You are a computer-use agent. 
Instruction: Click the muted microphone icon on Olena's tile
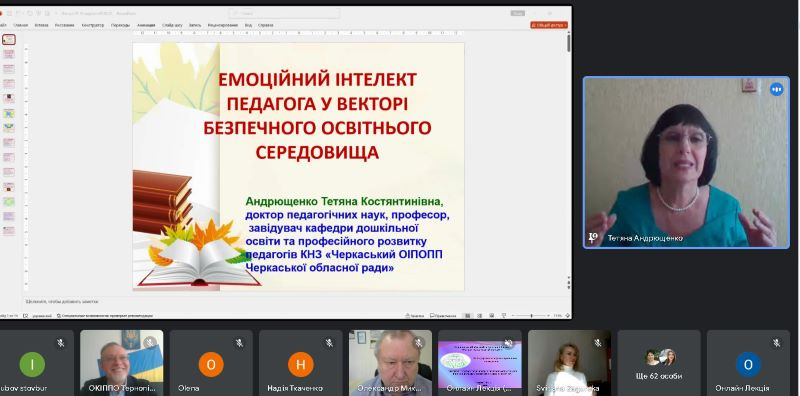(239, 343)
